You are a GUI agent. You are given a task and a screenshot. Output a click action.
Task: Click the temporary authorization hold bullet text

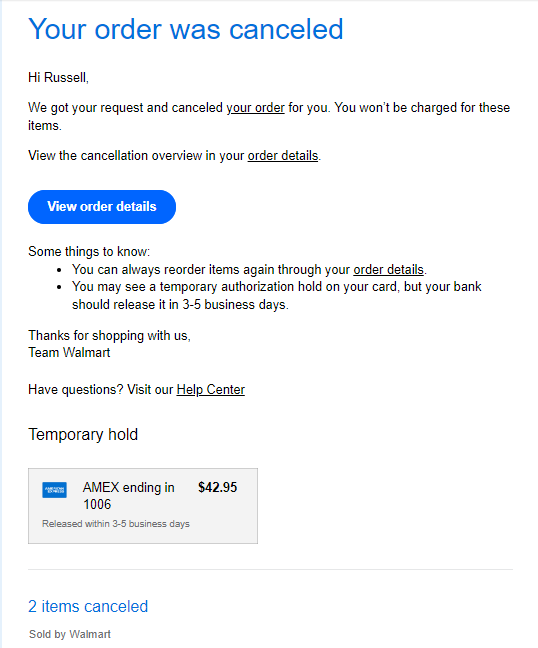[x=276, y=295]
